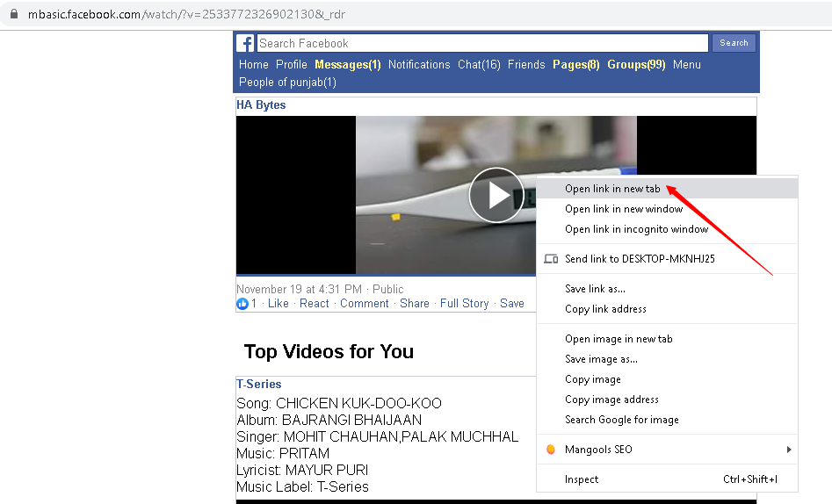The width and height of the screenshot is (832, 504).
Task: Open Pages(8) link
Action: (x=576, y=64)
